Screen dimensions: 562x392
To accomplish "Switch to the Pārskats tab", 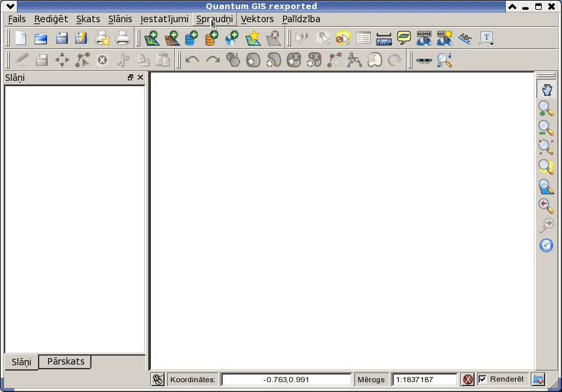I will tap(65, 361).
